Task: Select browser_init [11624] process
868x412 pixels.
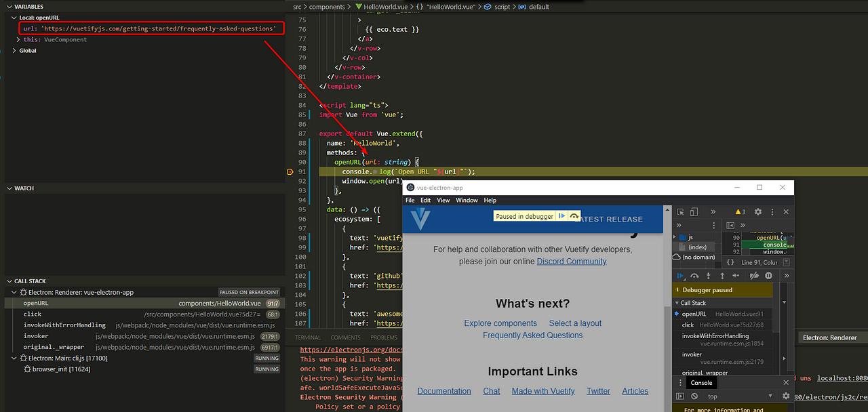Action: 144,369
